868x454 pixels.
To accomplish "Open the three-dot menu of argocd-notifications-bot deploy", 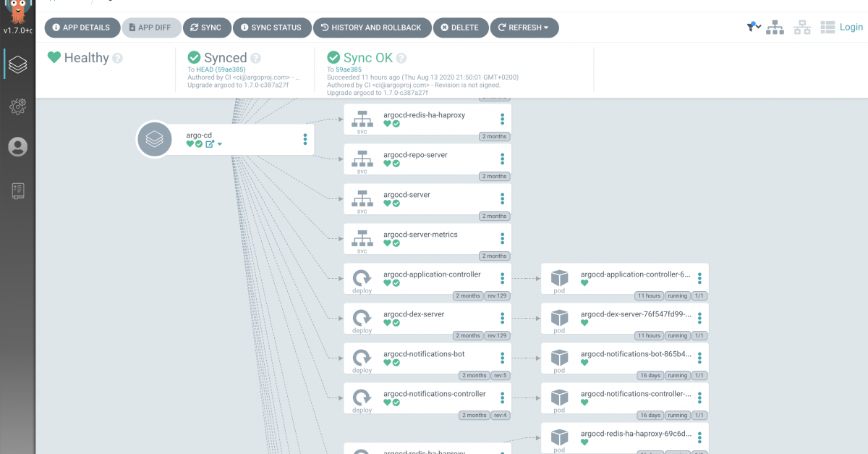I will point(503,358).
